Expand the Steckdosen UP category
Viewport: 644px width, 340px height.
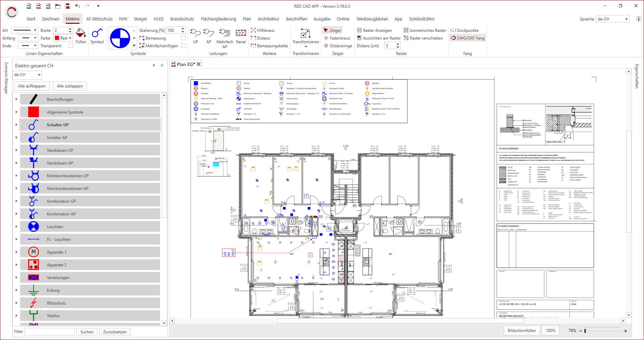(x=16, y=150)
